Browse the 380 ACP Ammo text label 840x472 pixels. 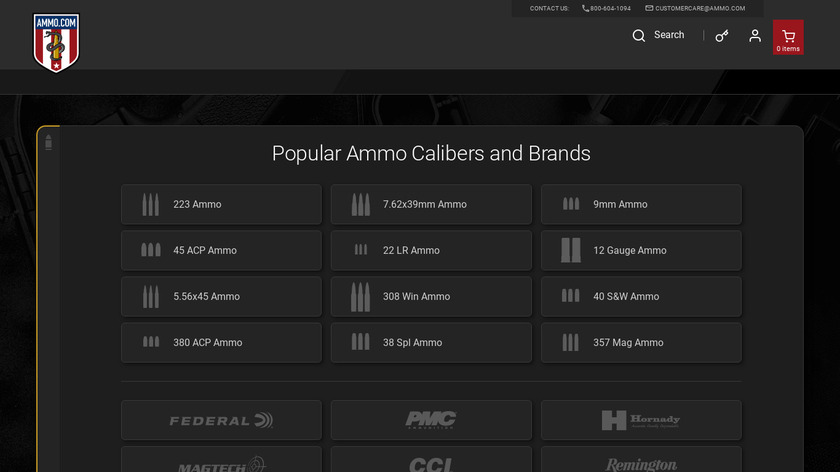pos(207,343)
